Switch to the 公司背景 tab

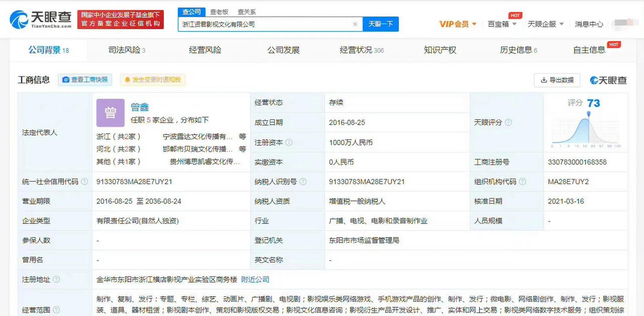click(x=49, y=50)
